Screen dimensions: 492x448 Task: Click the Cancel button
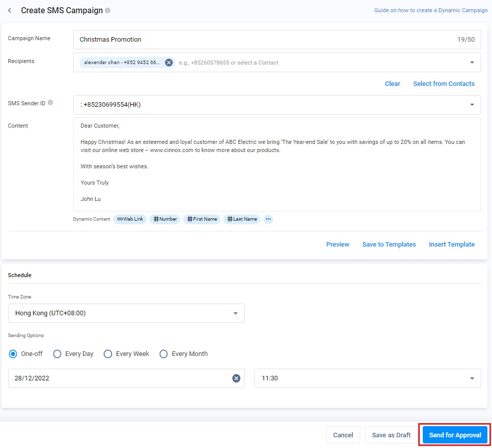(343, 435)
